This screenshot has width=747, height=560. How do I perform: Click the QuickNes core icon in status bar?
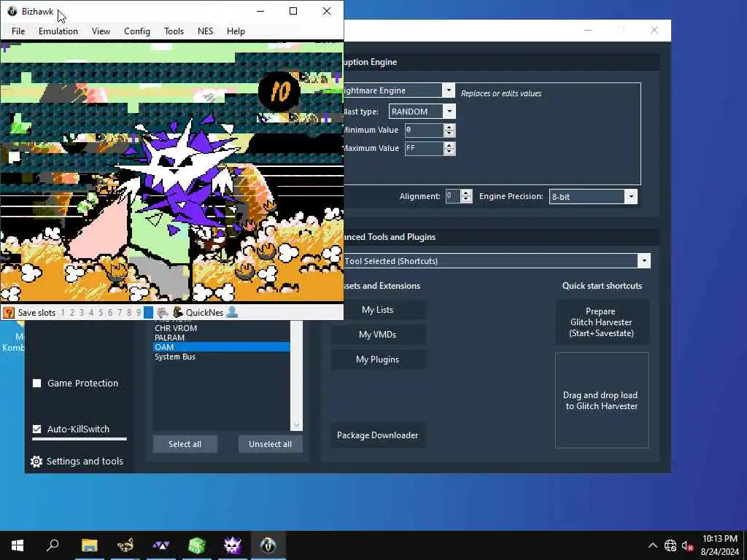[178, 312]
